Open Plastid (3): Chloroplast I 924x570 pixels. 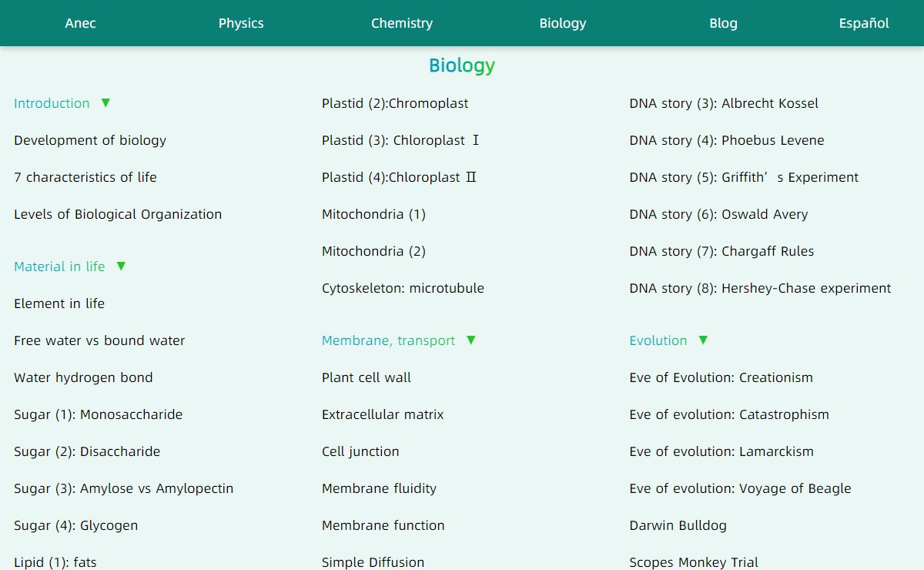tap(401, 140)
